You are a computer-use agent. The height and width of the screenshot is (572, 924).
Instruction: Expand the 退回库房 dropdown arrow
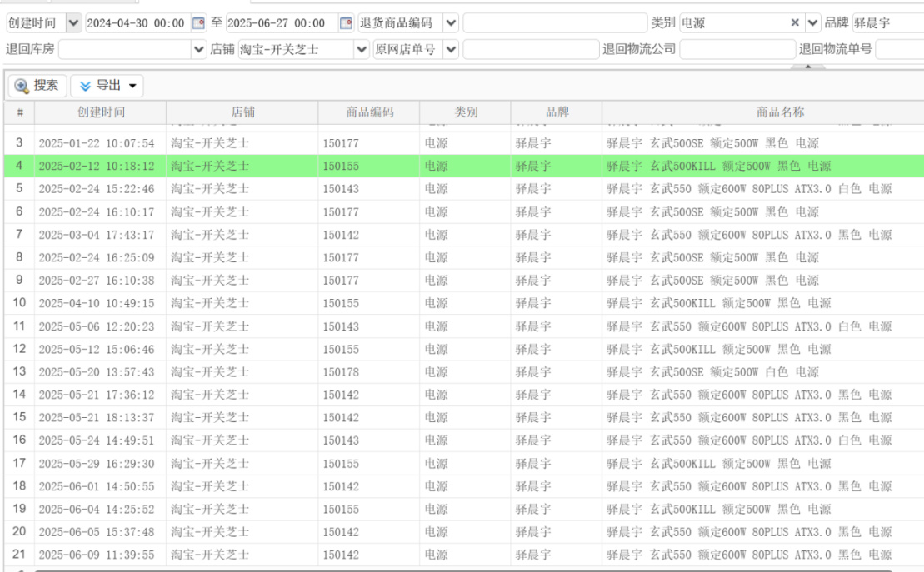click(198, 49)
